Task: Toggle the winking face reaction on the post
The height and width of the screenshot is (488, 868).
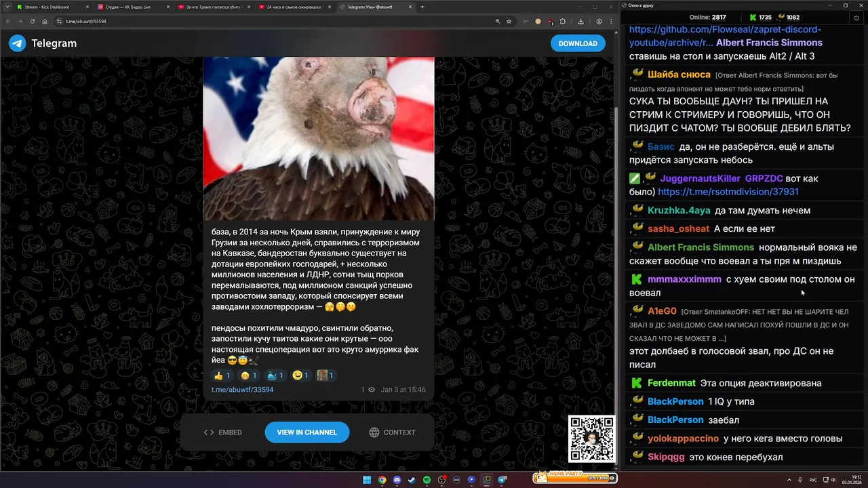Action: [x=300, y=375]
